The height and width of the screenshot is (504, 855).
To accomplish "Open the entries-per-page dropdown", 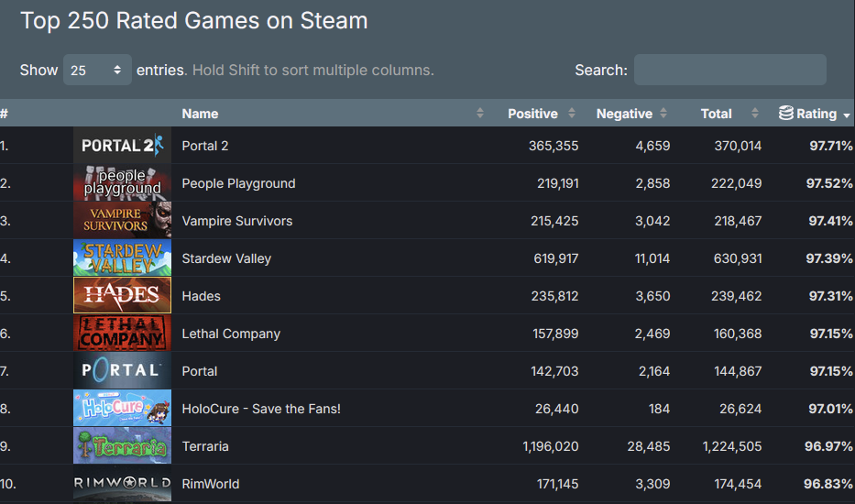I will pos(97,71).
